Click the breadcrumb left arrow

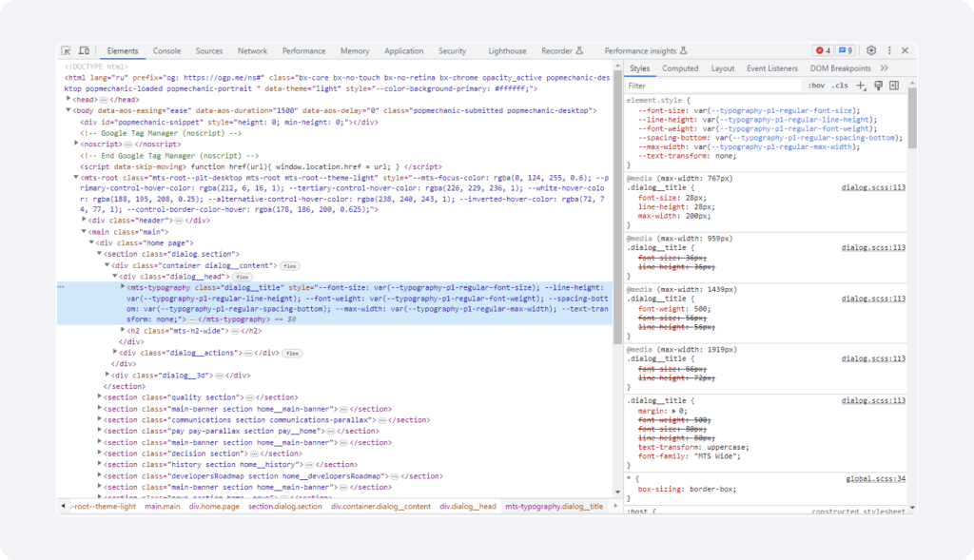point(64,506)
